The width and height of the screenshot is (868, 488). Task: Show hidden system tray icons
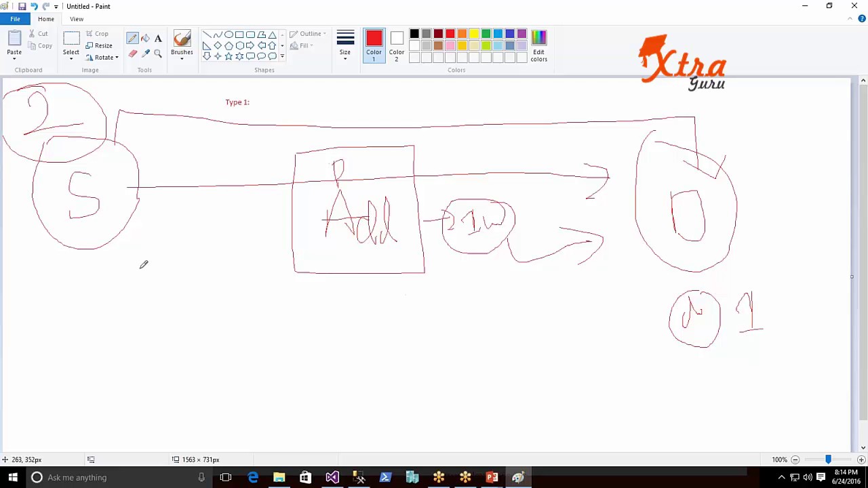coord(781,477)
